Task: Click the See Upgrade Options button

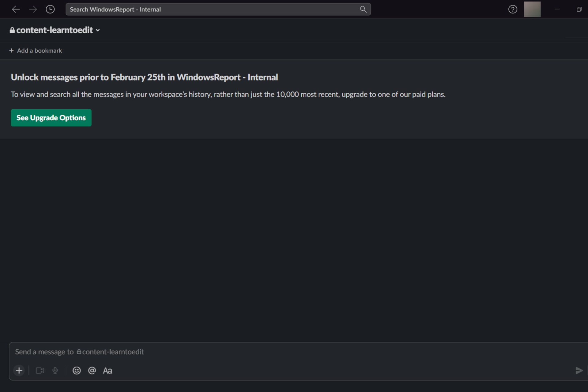Action: pos(51,118)
